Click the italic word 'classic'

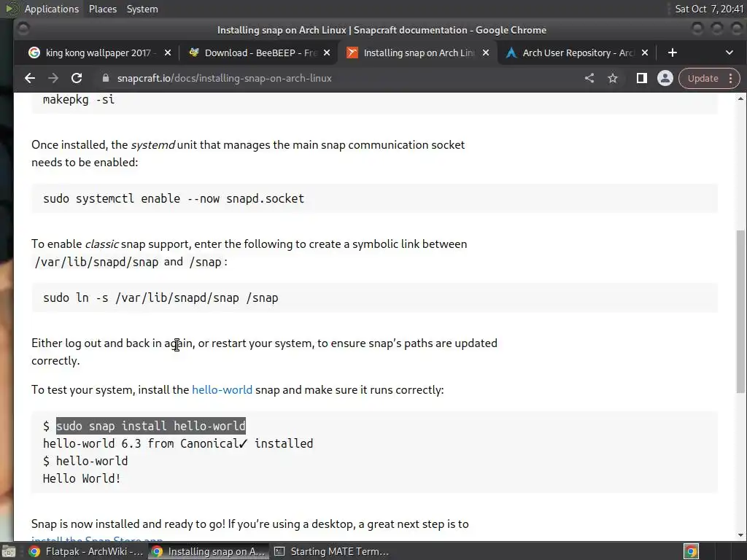101,244
